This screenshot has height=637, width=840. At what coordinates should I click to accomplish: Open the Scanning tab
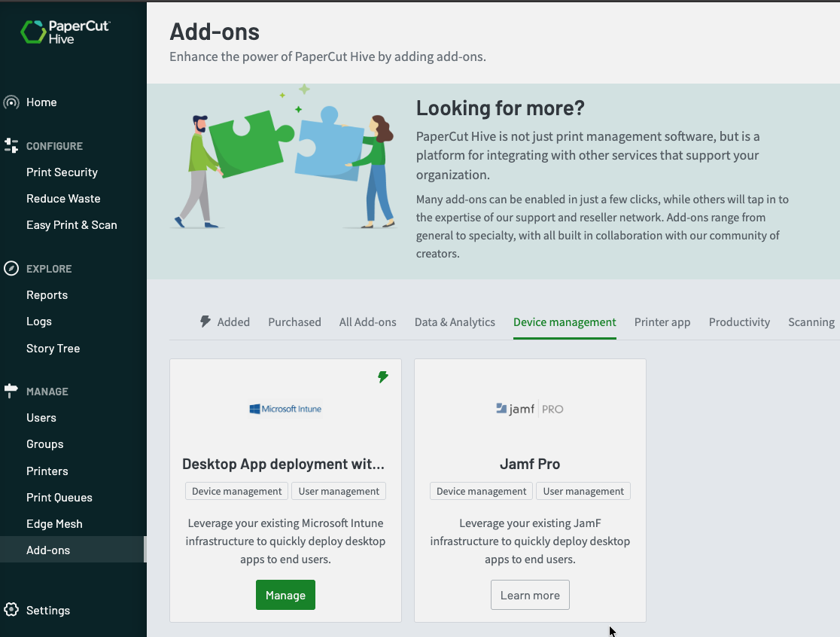[x=811, y=322]
